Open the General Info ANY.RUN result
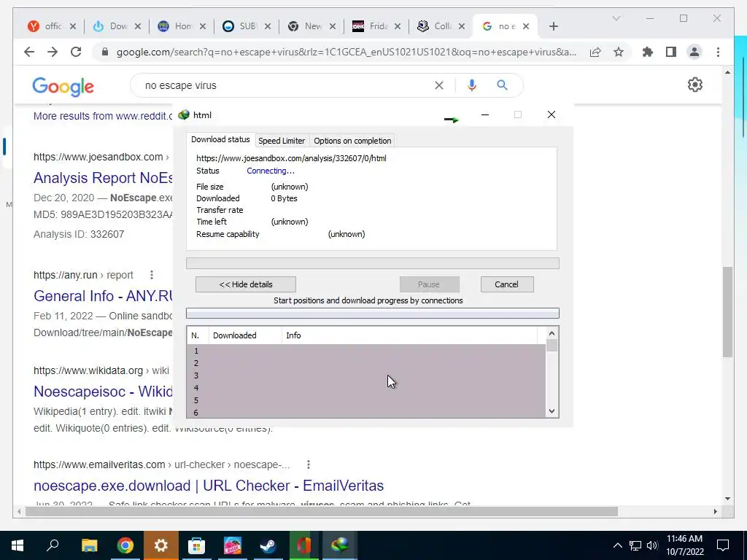The image size is (747, 560). (104, 296)
